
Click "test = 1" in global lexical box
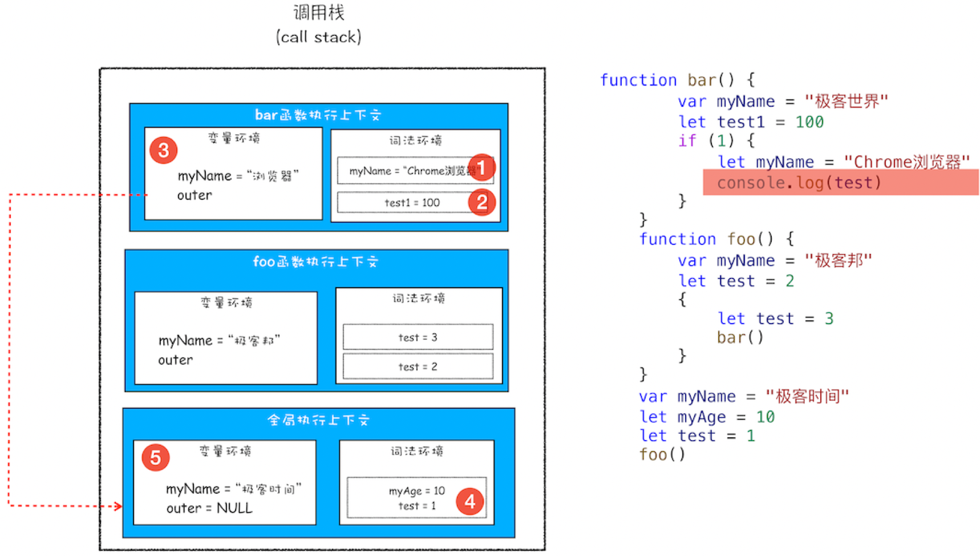tap(417, 506)
